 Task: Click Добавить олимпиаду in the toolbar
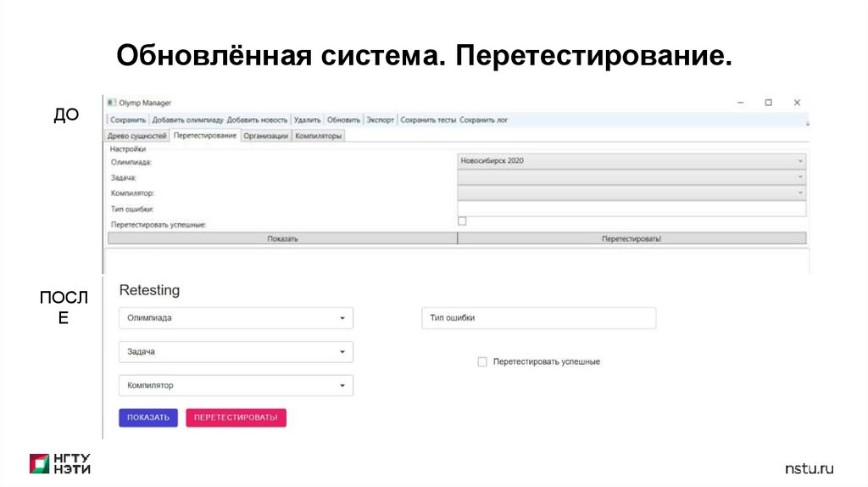(188, 120)
